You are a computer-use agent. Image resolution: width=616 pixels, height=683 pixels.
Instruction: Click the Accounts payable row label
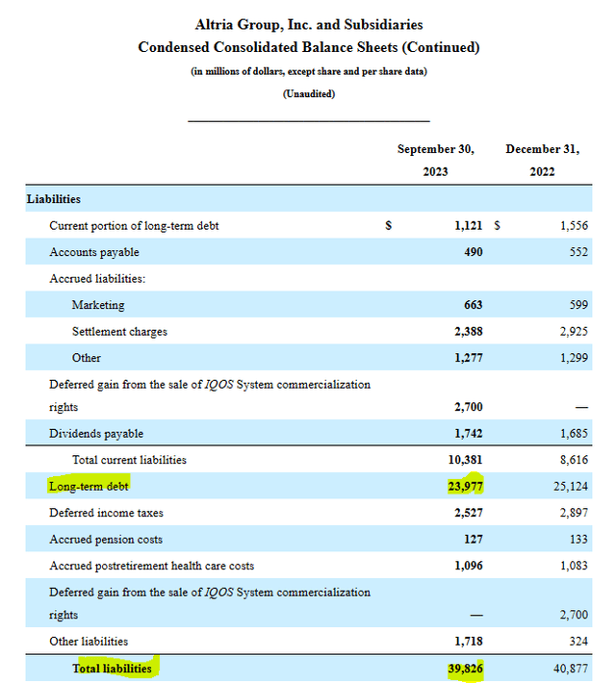tap(94, 252)
